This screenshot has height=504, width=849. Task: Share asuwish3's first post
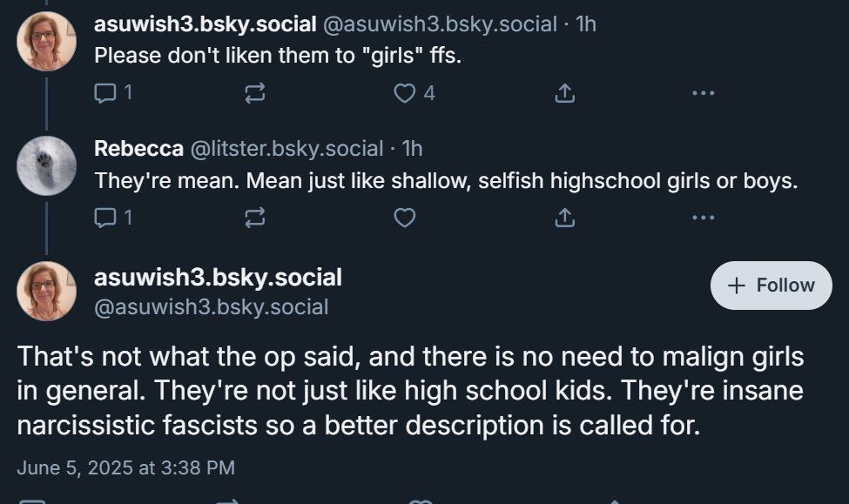coord(564,93)
